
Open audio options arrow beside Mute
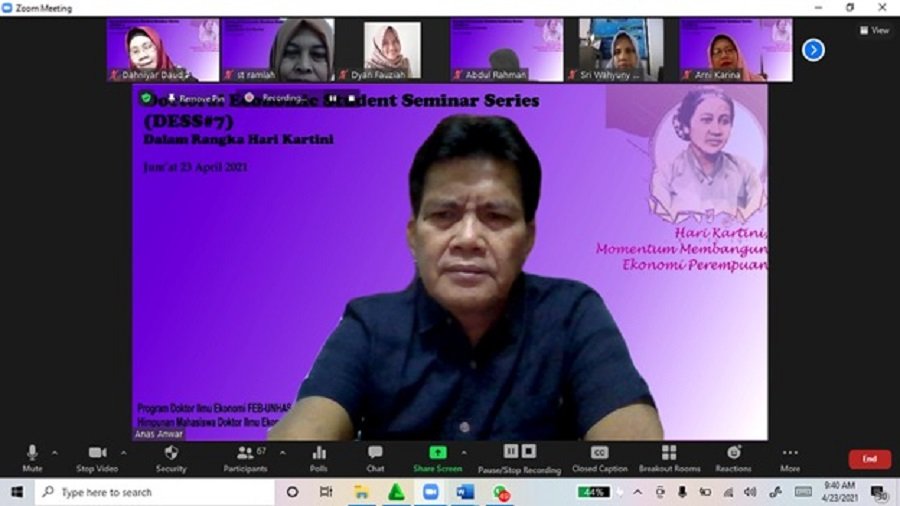point(55,453)
